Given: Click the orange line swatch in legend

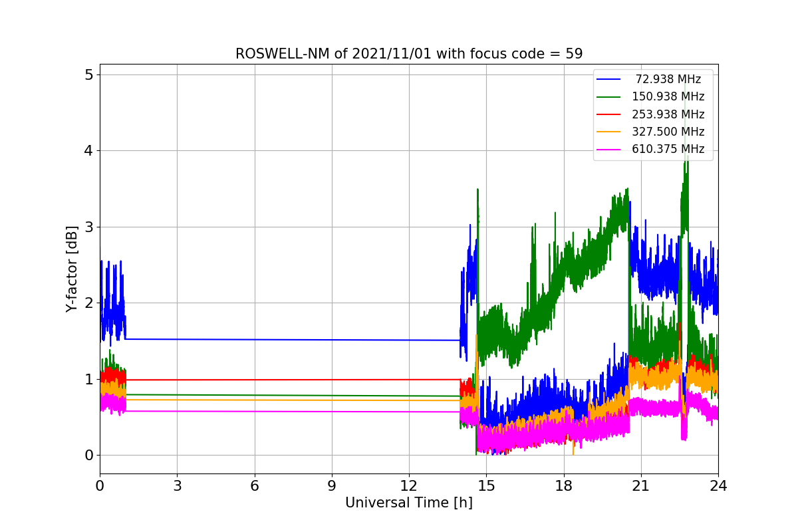Looking at the screenshot, I should (610, 132).
